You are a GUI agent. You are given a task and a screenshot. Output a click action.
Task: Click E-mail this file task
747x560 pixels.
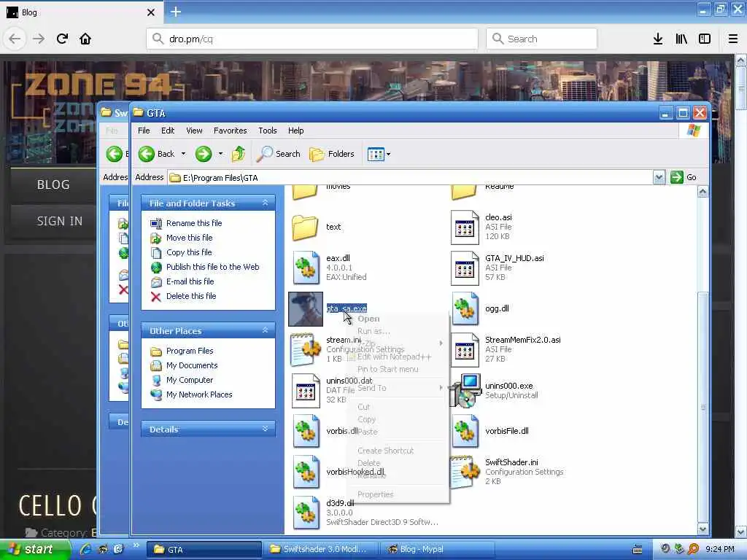[190, 281]
